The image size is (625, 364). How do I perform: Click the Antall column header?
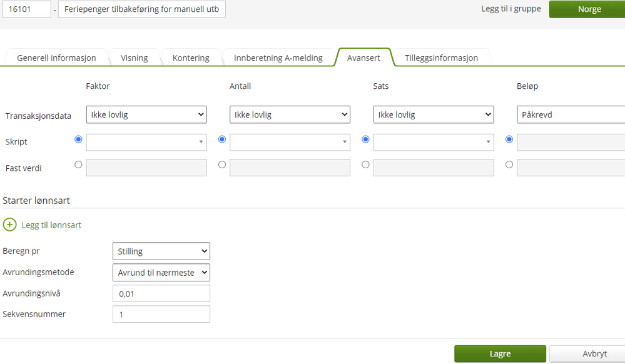(240, 86)
